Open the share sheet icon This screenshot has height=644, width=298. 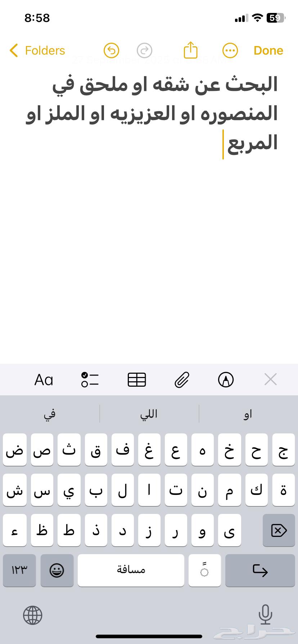tap(191, 50)
